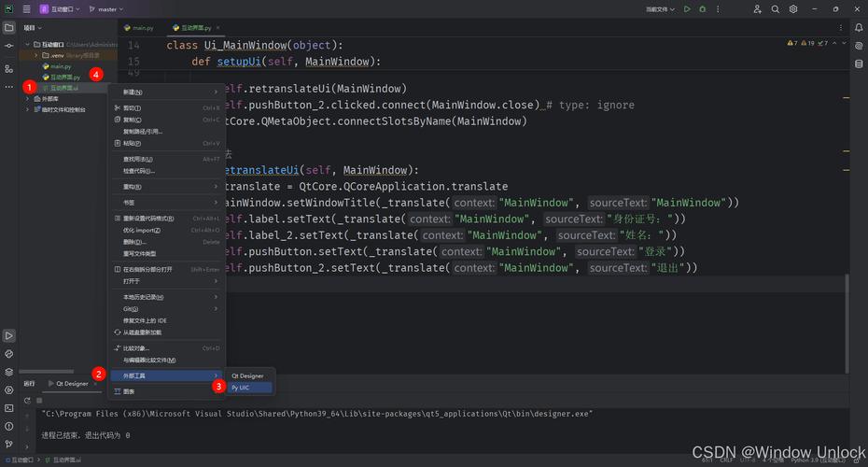The image size is (868, 467).
Task: Switch to the main.py editor tab
Action: pos(139,29)
